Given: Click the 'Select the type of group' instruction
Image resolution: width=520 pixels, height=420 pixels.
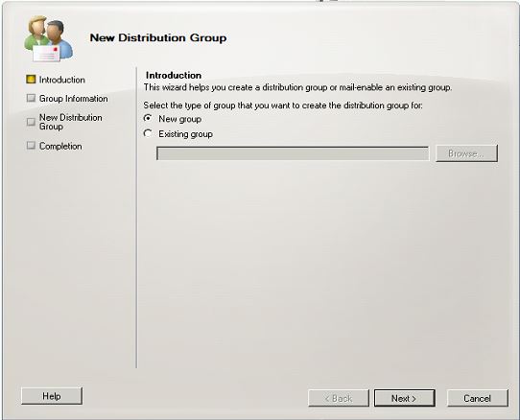Looking at the screenshot, I should point(283,105).
